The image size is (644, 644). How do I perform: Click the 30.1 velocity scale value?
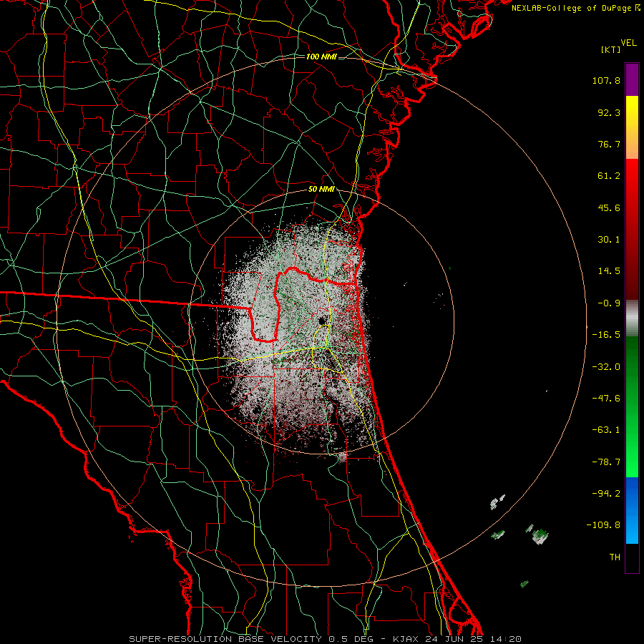tap(609, 240)
